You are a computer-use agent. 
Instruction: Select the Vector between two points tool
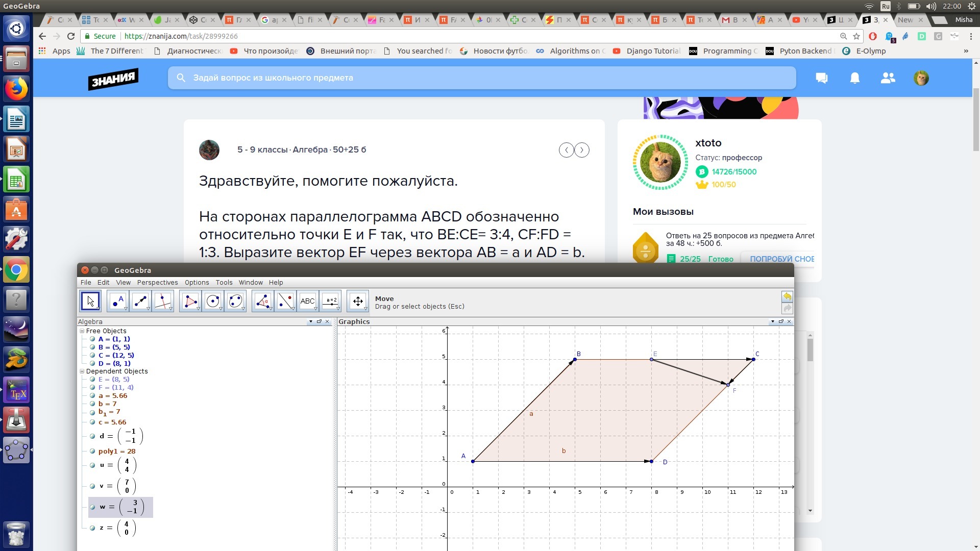click(x=140, y=301)
